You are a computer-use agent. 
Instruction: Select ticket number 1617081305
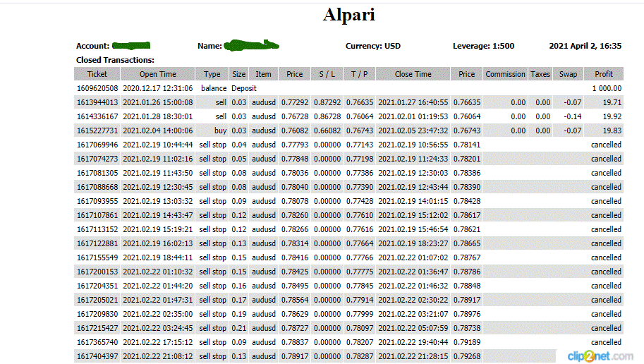(97, 173)
